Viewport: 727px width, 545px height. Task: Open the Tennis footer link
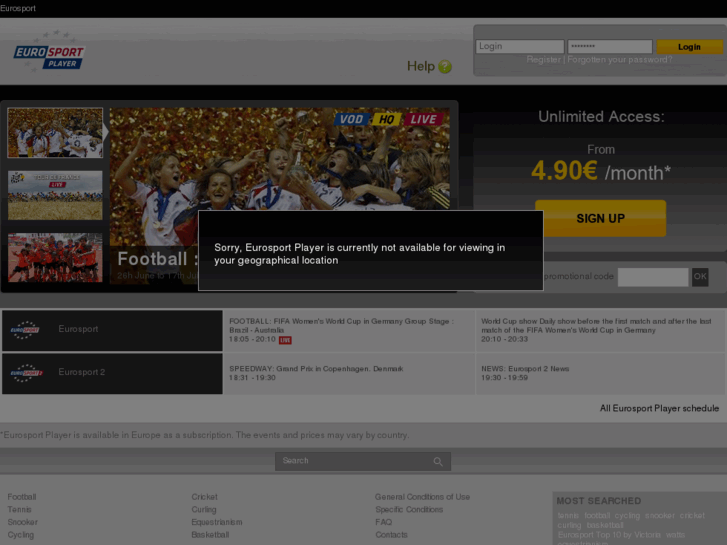[19, 509]
